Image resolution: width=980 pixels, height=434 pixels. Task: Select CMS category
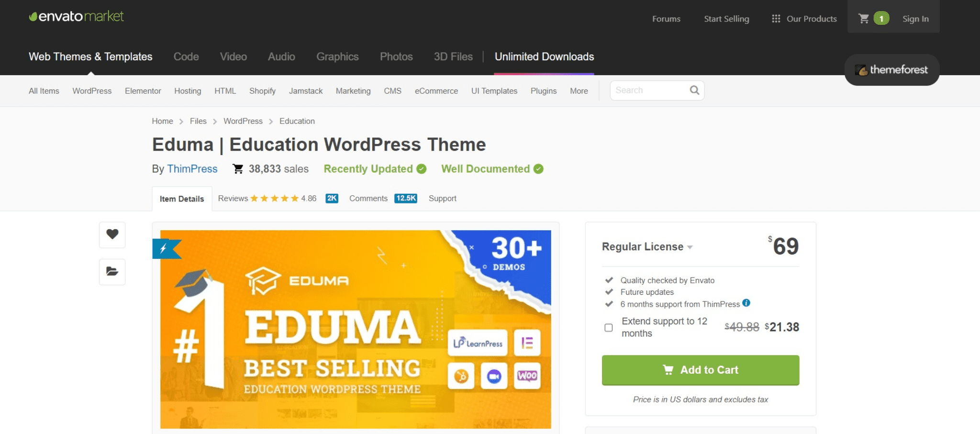[x=392, y=91]
